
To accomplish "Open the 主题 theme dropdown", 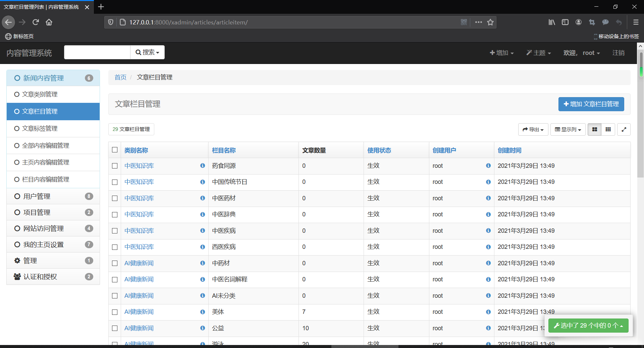I will (538, 53).
